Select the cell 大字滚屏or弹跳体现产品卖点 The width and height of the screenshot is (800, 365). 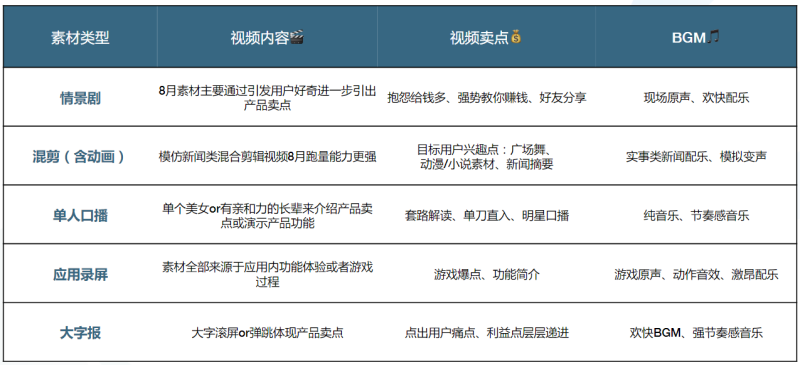coord(267,333)
